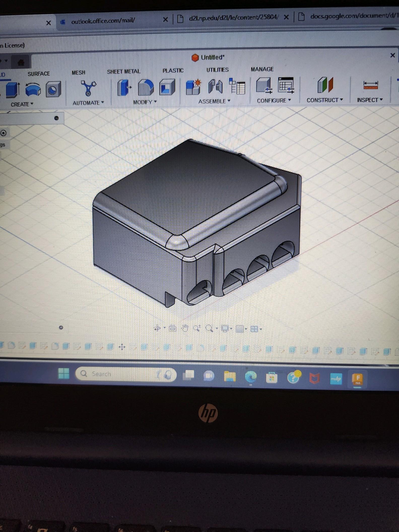The height and width of the screenshot is (532, 399).
Task: Click the Grid and Snaps icon
Action: click(x=239, y=329)
